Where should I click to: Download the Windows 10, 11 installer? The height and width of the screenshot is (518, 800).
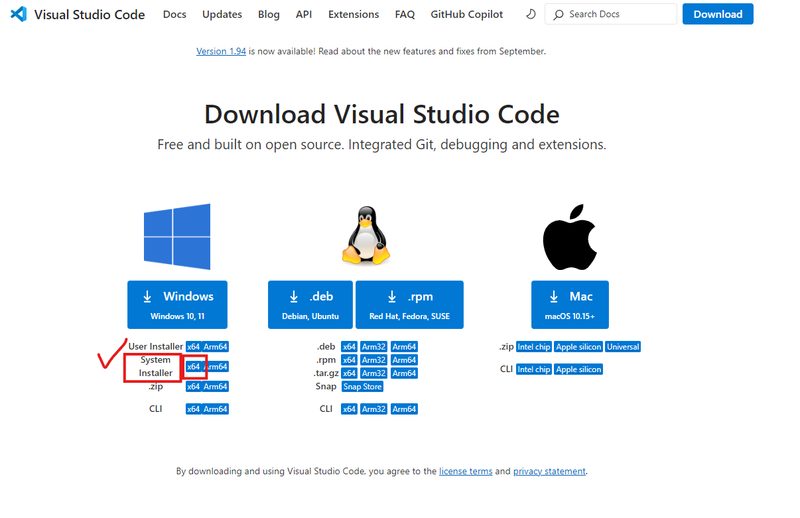pyautogui.click(x=178, y=305)
